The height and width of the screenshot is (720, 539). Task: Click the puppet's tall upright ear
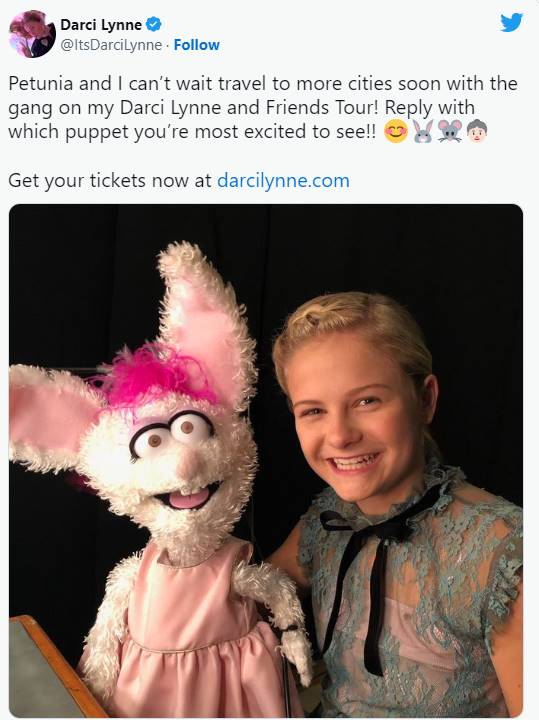point(207,317)
